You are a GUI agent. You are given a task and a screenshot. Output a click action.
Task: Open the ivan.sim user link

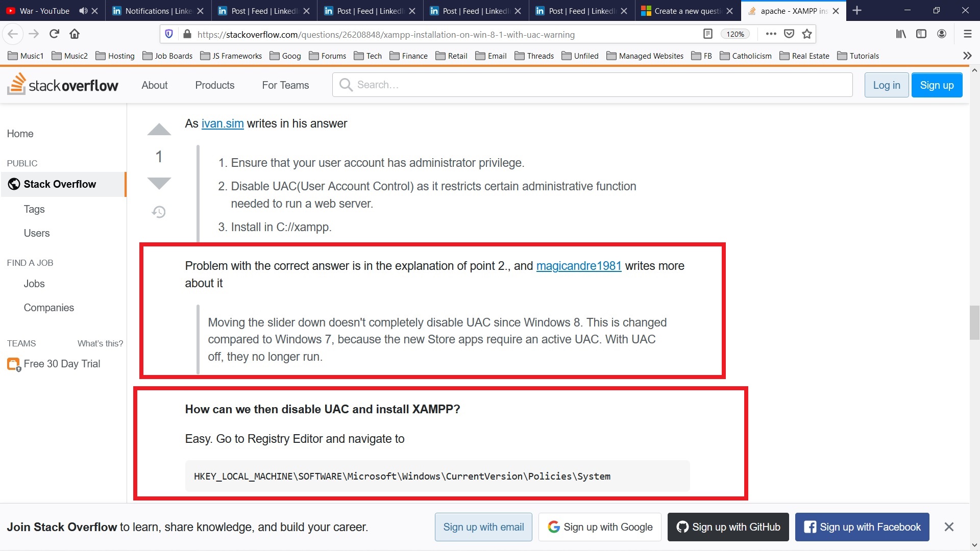223,123
